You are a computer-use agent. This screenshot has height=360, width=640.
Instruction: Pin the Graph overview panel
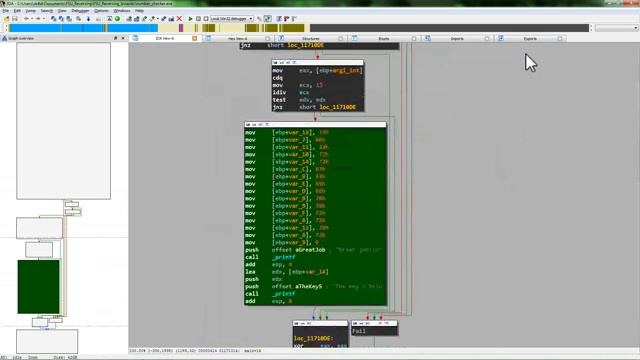pyautogui.click(x=116, y=38)
